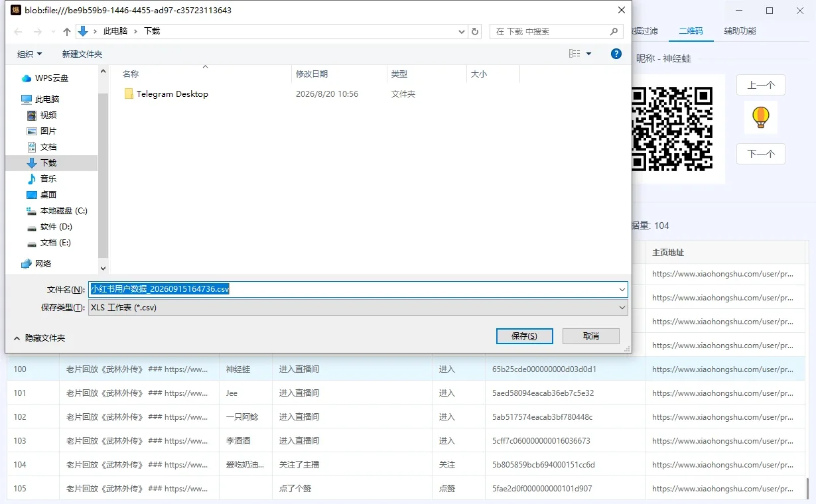This screenshot has height=504, width=816.
Task: Expand the address bar history dropdown
Action: [462, 31]
